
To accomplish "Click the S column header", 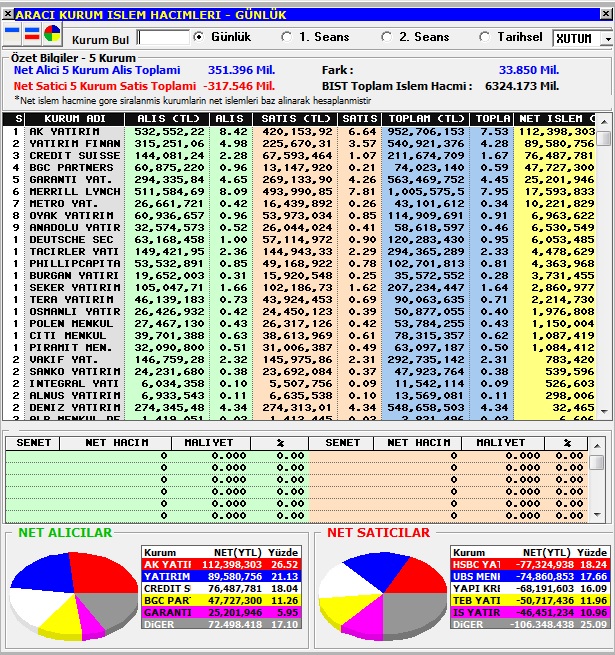I will click(14, 119).
